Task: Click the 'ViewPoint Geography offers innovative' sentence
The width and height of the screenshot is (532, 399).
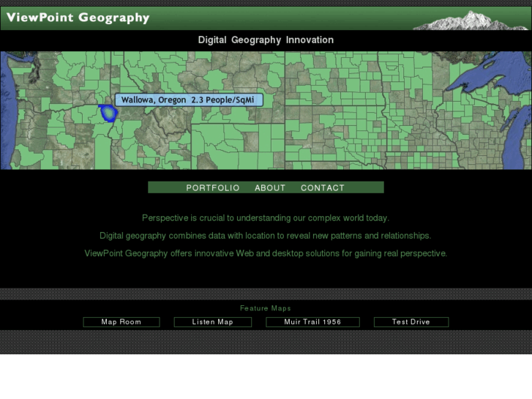Action: point(266,253)
